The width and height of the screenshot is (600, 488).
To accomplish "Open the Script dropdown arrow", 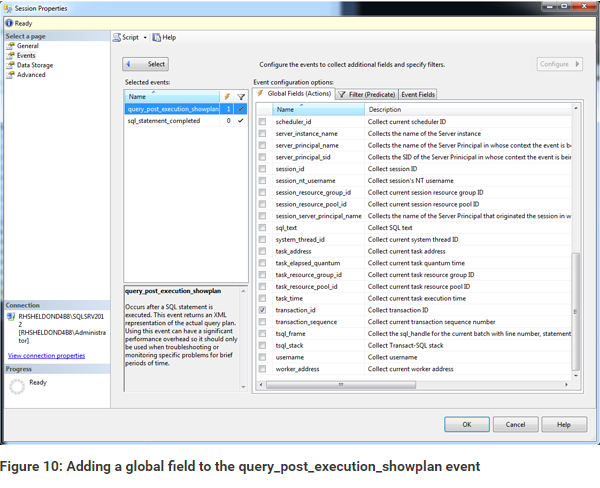I will click(x=145, y=38).
